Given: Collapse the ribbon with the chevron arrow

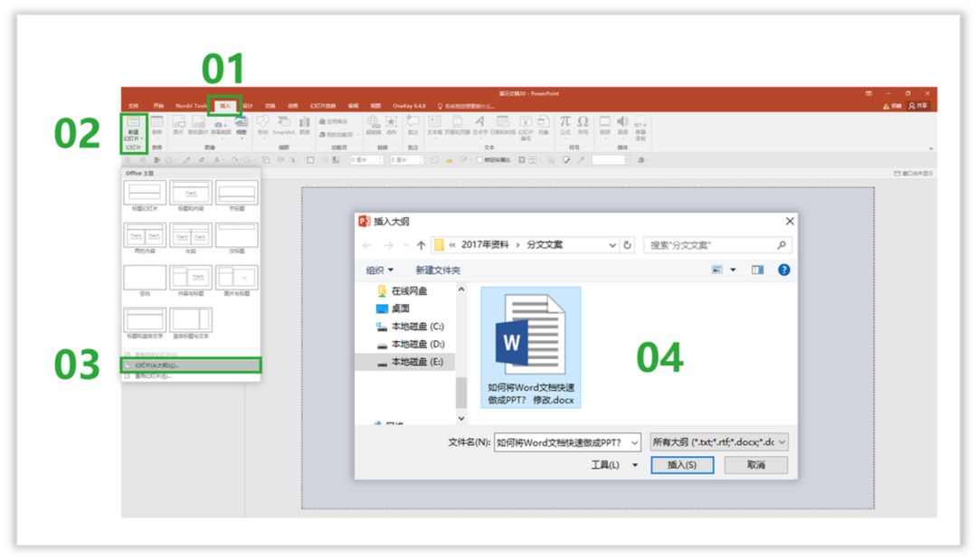Looking at the screenshot, I should (x=931, y=148).
